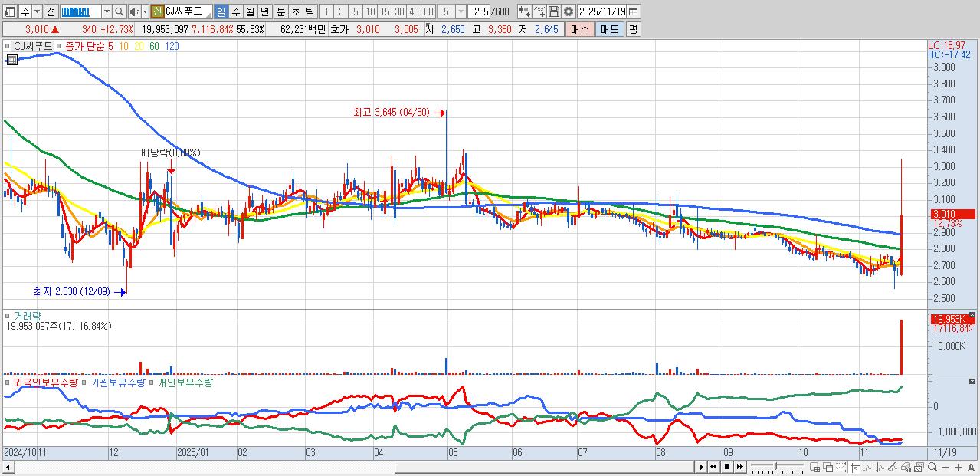Click the speaker sound alert icon
The image size is (980, 476).
pos(133,11)
